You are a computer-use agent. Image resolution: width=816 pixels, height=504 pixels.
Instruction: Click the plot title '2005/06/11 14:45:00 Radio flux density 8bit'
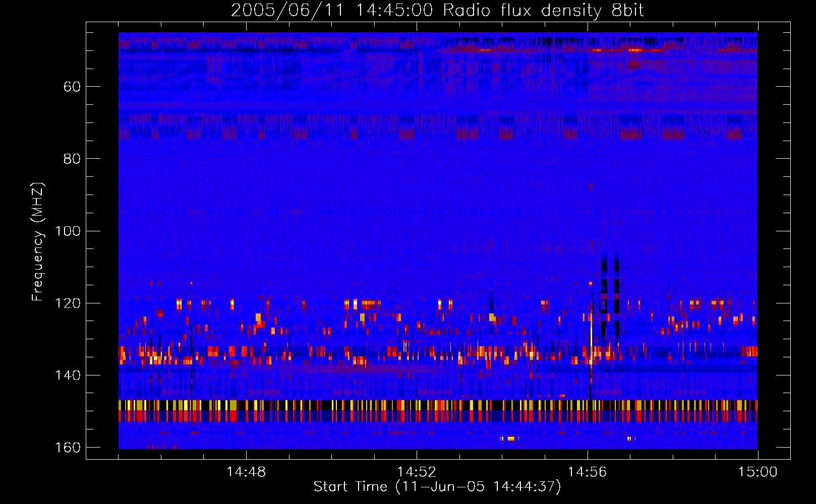coord(438,10)
